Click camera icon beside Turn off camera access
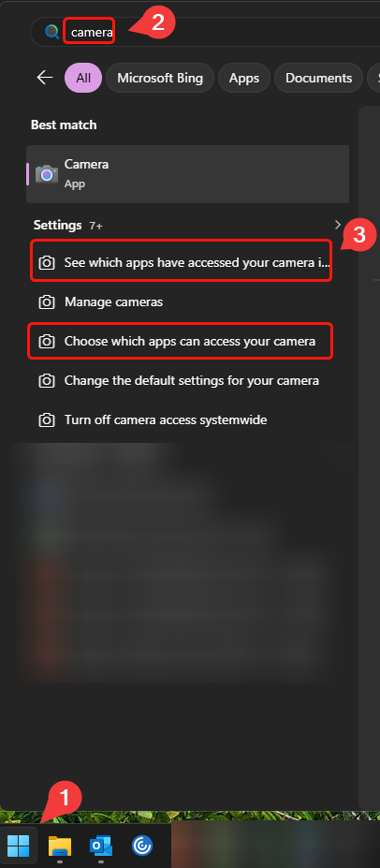The width and height of the screenshot is (380, 868). click(x=47, y=420)
